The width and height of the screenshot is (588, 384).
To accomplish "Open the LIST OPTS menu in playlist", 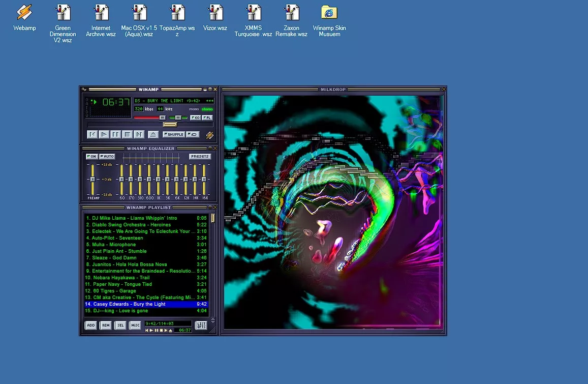I will click(x=201, y=325).
